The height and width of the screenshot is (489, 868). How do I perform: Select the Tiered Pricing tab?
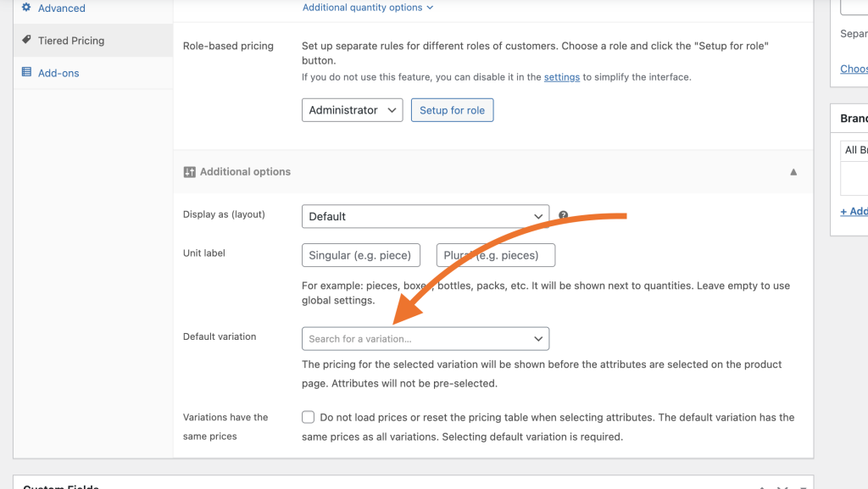(x=71, y=41)
